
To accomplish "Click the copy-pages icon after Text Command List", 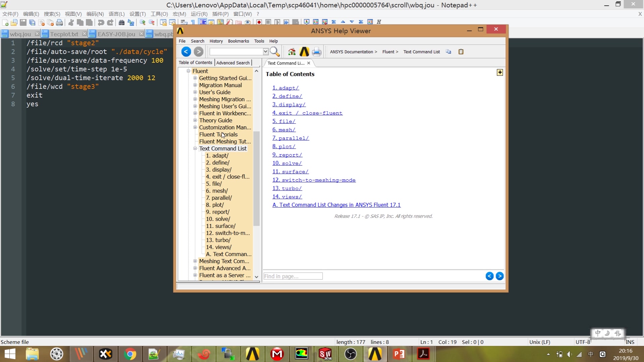I will (x=448, y=52).
